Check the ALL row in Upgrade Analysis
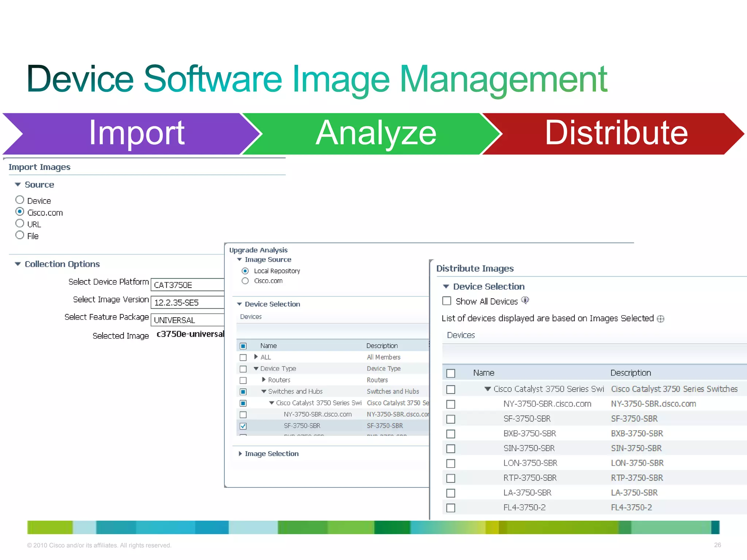Screen dimensions: 747x560 pyautogui.click(x=243, y=357)
